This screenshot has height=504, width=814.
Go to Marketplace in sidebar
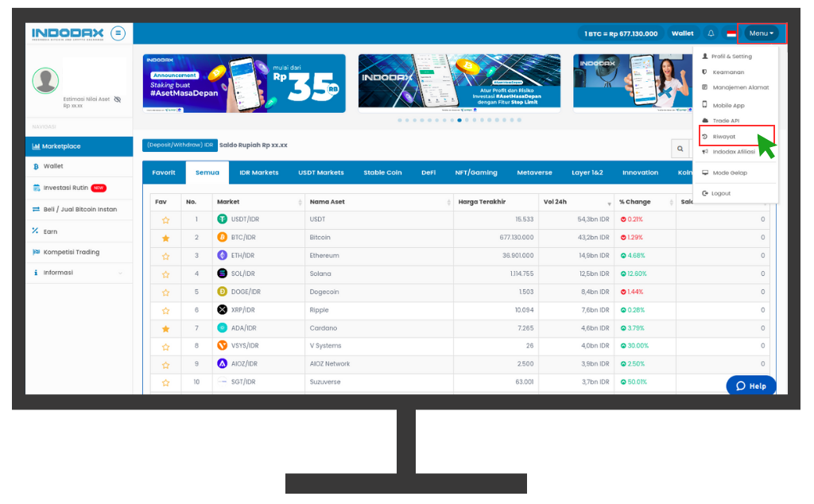click(79, 146)
